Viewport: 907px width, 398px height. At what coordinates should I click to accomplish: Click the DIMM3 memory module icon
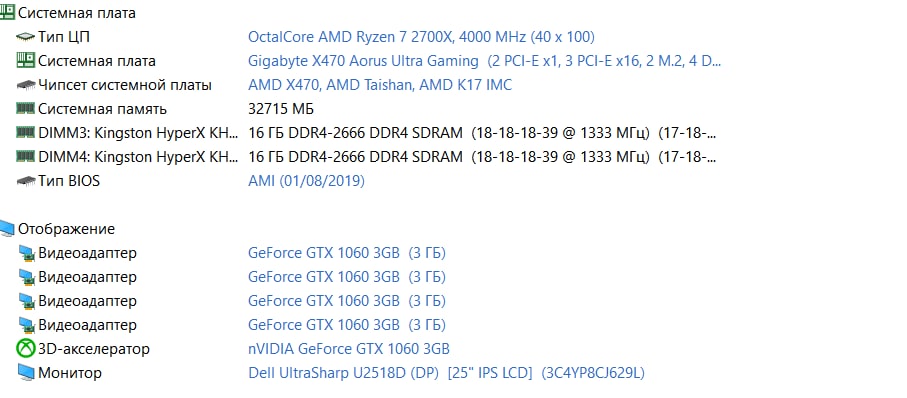click(x=25, y=132)
